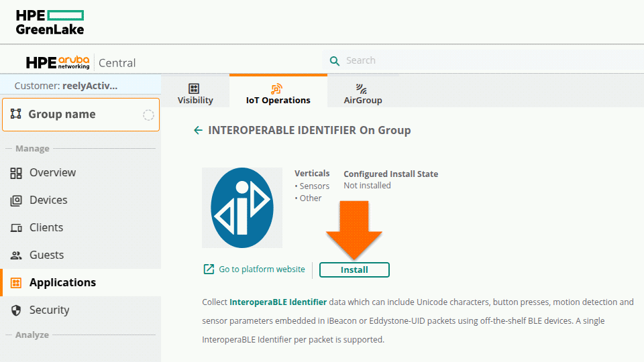Open Go to platform website link
Viewport: 644px width, 362px height.
(x=262, y=269)
